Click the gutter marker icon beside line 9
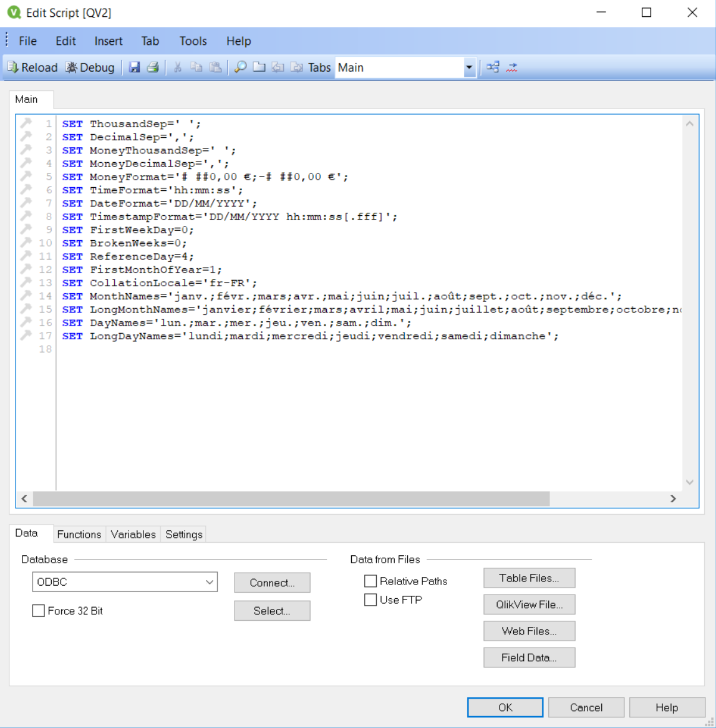The image size is (716, 728). tap(26, 229)
